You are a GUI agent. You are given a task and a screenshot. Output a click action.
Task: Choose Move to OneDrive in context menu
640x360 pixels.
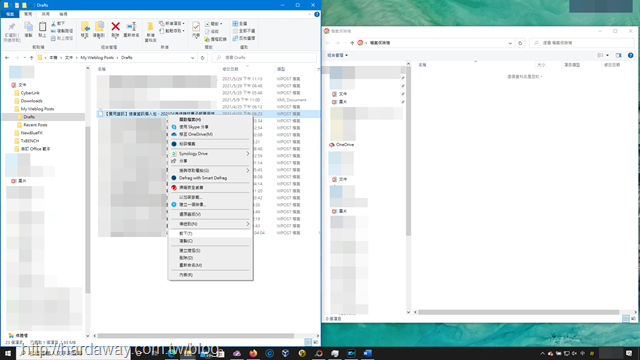[210, 134]
